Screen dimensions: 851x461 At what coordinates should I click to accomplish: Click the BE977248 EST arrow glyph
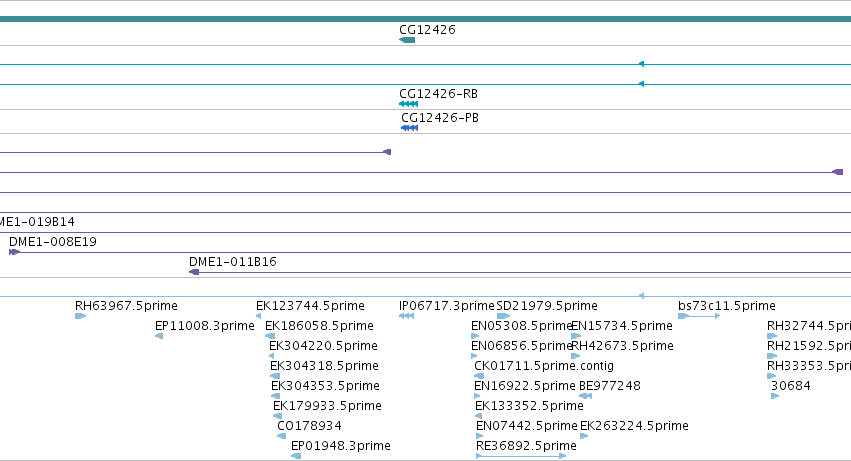pyautogui.click(x=586, y=396)
